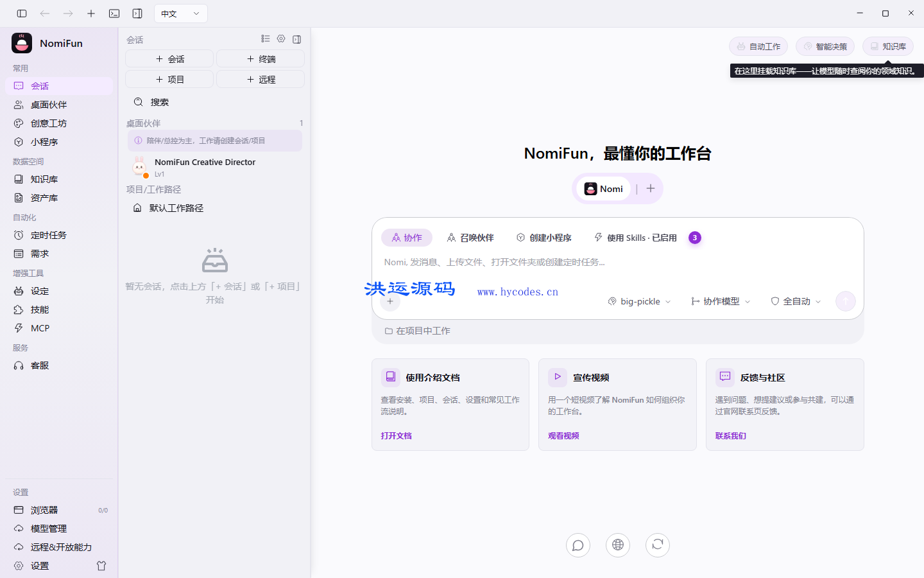
Task: Open 设定 in the sidebar tools
Action: (59, 291)
